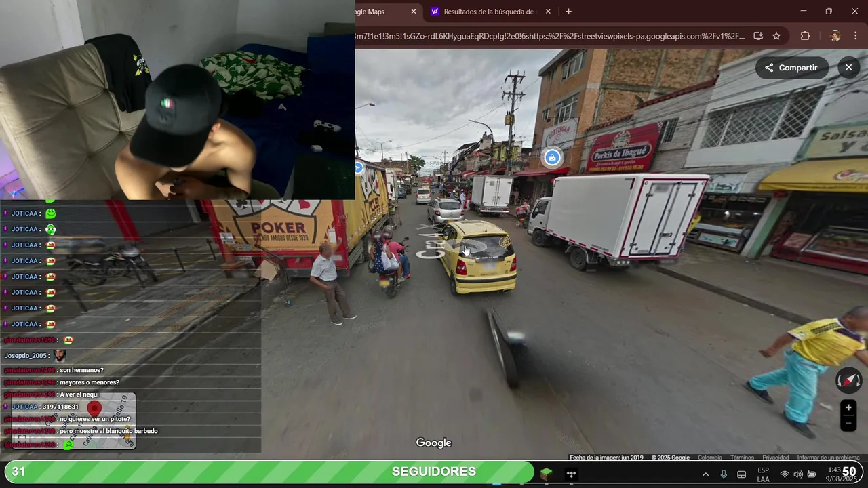Zoom in with the plus button
This screenshot has width=868, height=488.
[x=848, y=407]
